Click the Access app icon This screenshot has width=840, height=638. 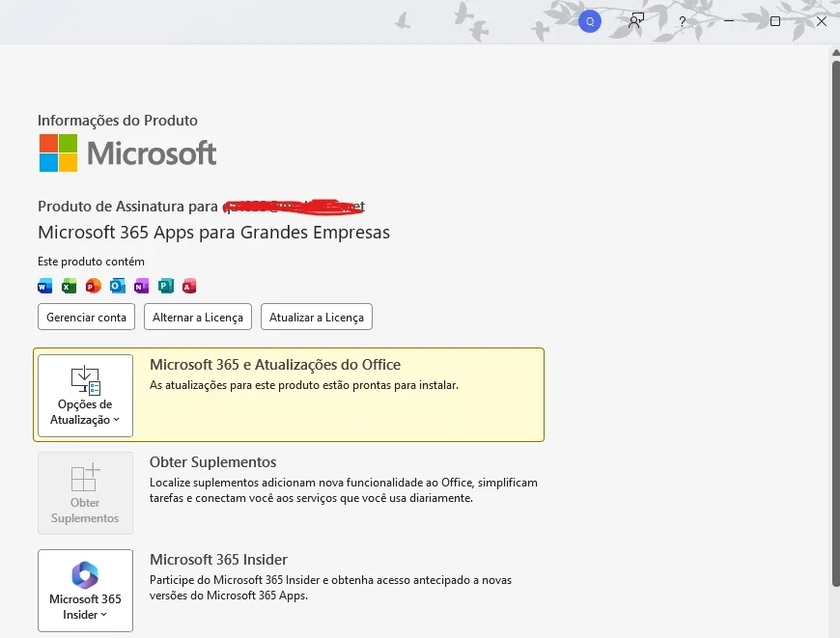click(189, 286)
